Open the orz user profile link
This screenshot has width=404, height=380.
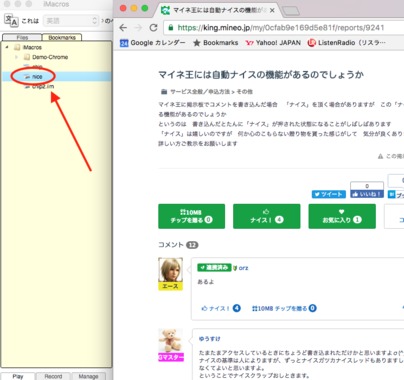(243, 268)
